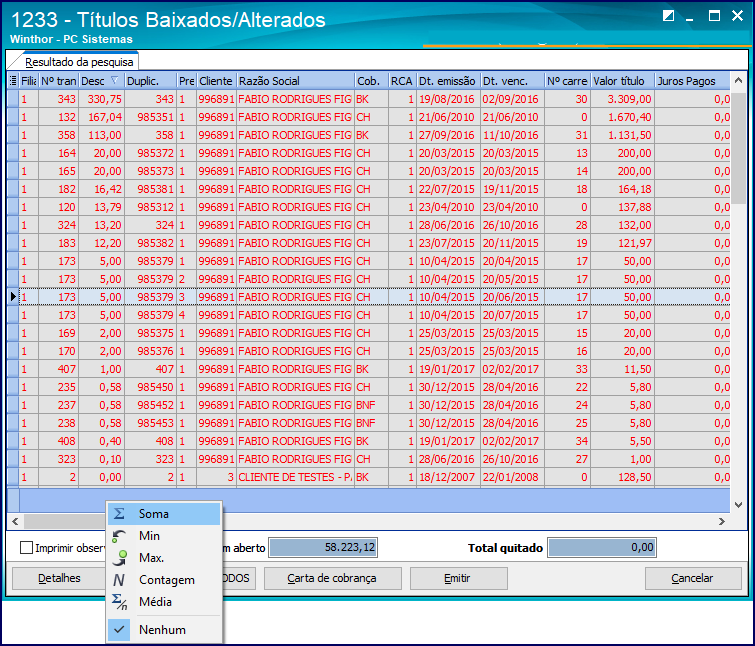Screen dimensions: 755x646
Task: Click the vertical scrollbar thumb
Action: click(738, 148)
